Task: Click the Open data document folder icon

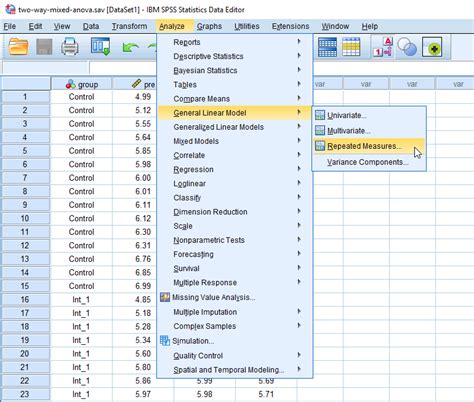Action: (18, 47)
